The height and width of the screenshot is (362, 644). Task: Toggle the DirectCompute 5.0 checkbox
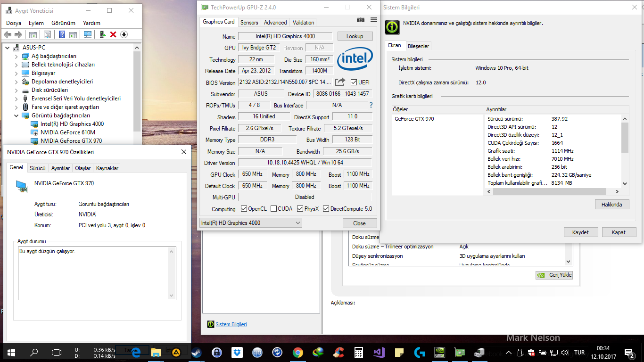(x=326, y=209)
